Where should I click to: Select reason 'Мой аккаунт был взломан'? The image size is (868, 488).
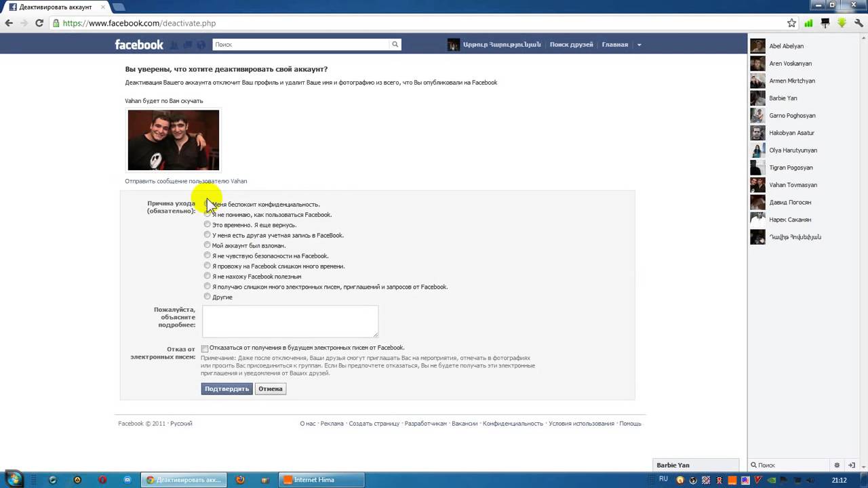coord(208,245)
